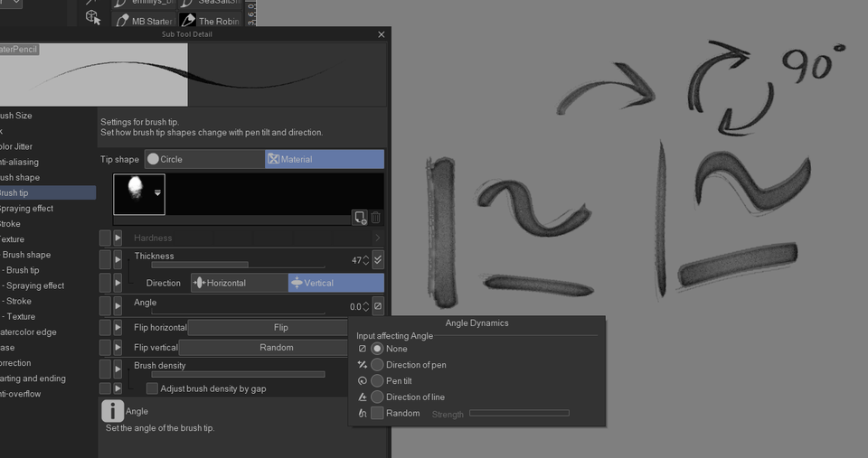Open Correction category

pyautogui.click(x=48, y=363)
